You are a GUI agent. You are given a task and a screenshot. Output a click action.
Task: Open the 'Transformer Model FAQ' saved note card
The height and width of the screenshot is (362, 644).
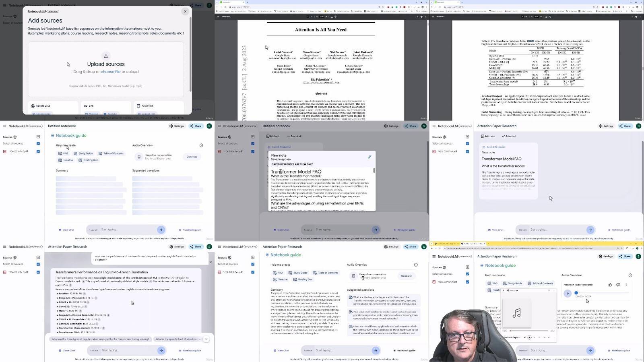[x=508, y=172]
